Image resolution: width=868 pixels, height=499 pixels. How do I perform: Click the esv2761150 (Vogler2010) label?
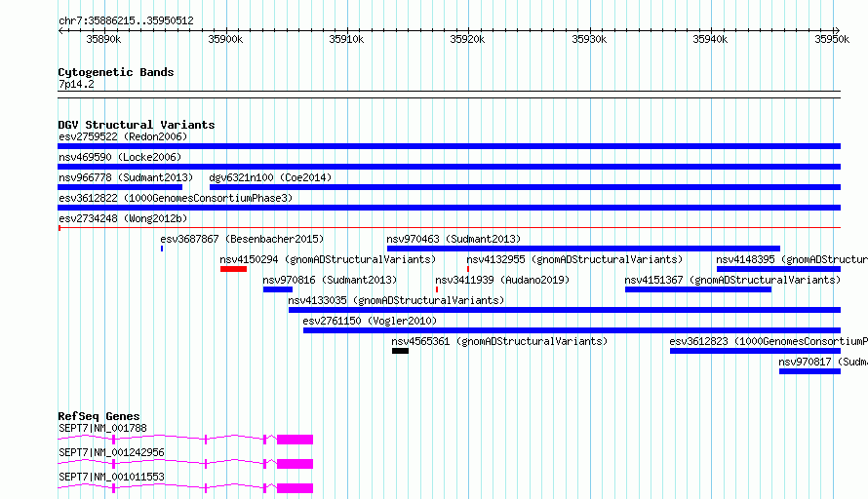click(370, 321)
